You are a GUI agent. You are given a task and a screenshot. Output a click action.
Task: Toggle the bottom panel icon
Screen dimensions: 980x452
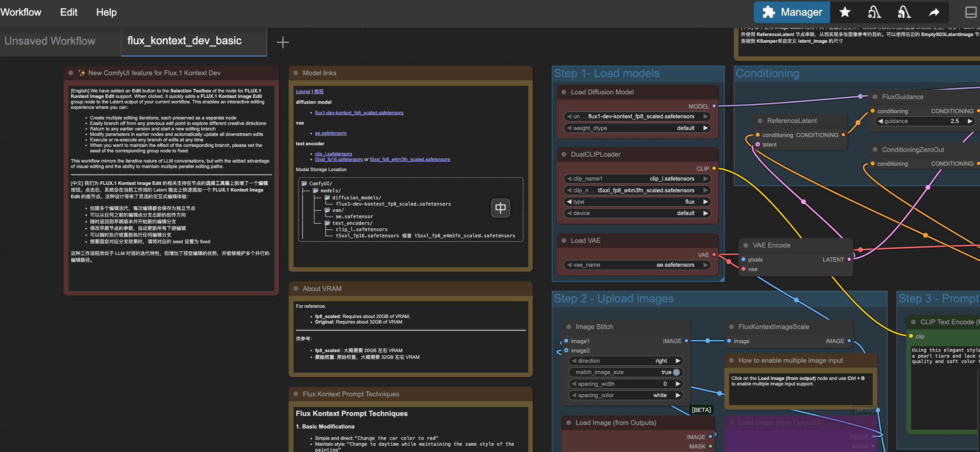tap(971, 13)
